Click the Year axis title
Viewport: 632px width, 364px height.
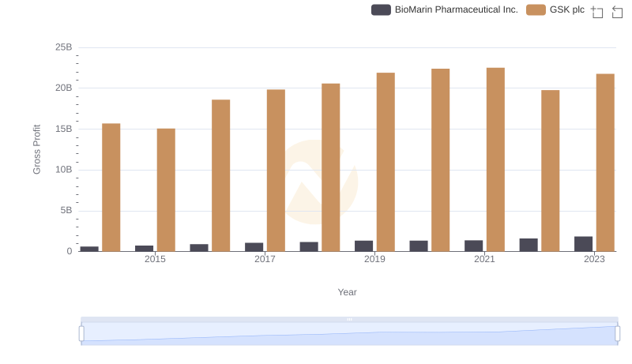(347, 292)
